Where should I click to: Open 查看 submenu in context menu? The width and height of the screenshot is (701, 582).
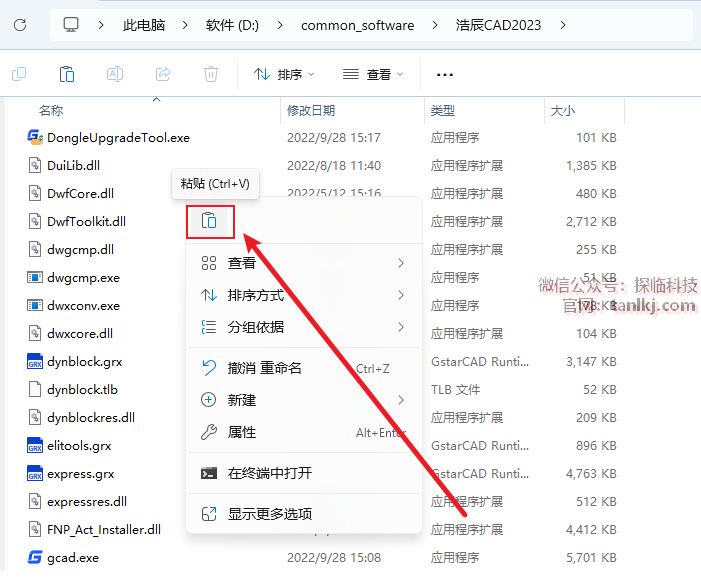(304, 263)
